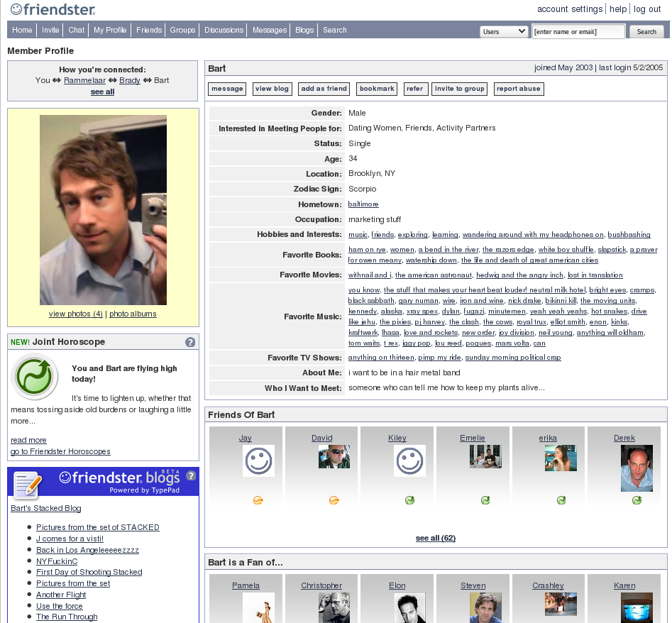Open the Joint Horoscope help question-mark icon
This screenshot has height=623, width=672.
tap(191, 341)
